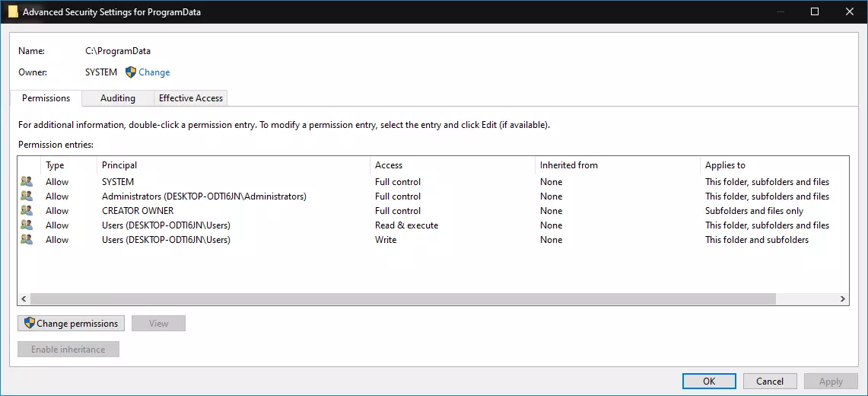Click Subfolders and files only cell
The height and width of the screenshot is (396, 868).
(x=754, y=210)
